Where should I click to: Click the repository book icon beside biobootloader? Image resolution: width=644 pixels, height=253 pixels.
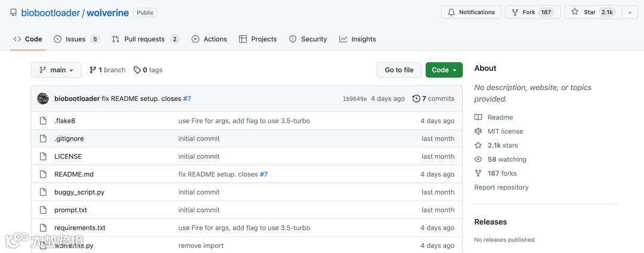[x=14, y=13]
